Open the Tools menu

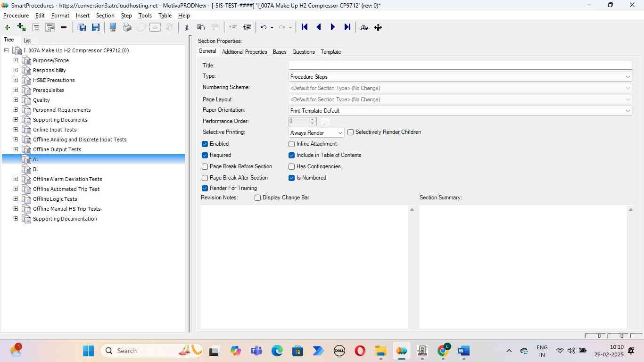[x=145, y=16]
